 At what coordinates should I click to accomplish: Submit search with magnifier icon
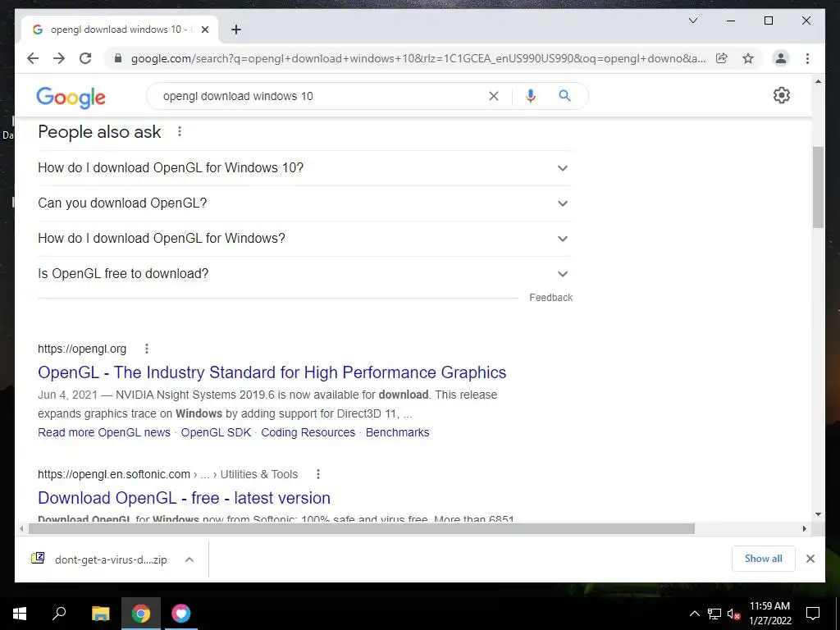pos(564,96)
